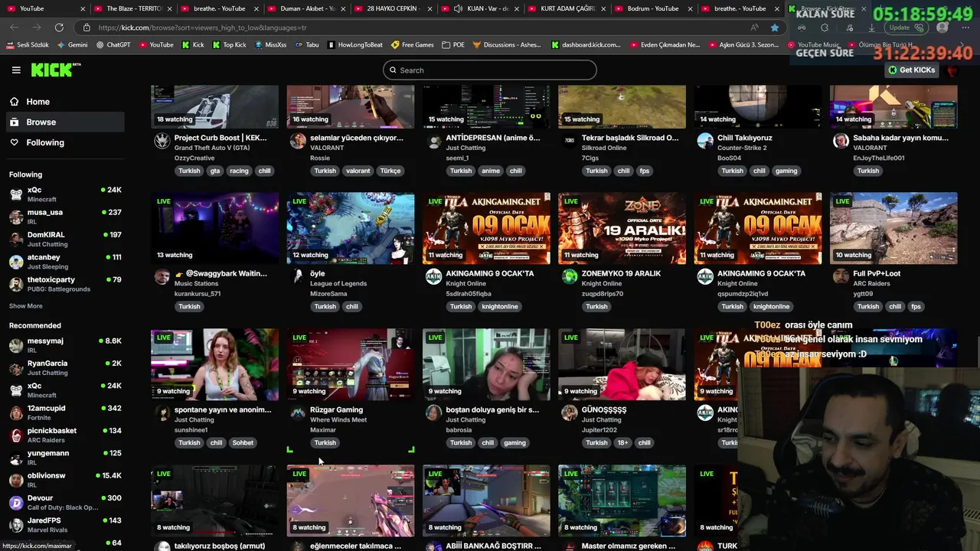Click 7Cigs channel avatar
The width and height of the screenshot is (980, 551).
[x=569, y=141]
